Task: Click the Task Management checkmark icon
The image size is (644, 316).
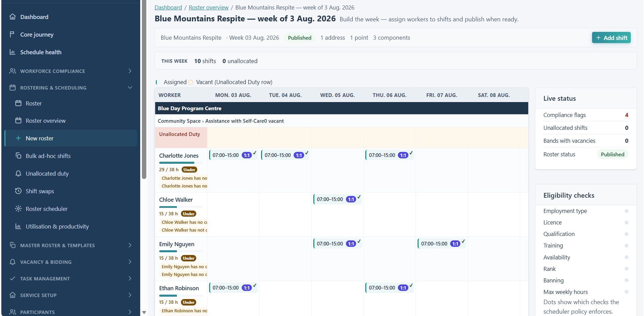Action: tap(13, 278)
